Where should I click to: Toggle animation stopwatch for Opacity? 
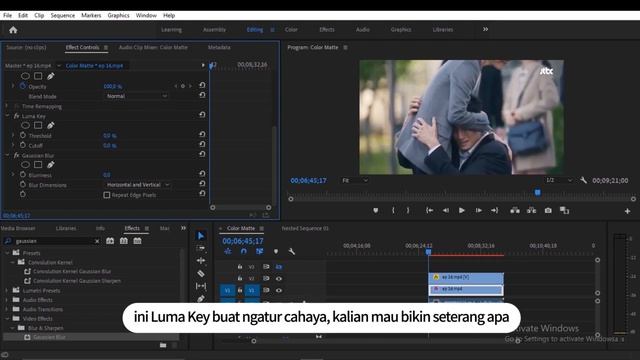(23, 86)
